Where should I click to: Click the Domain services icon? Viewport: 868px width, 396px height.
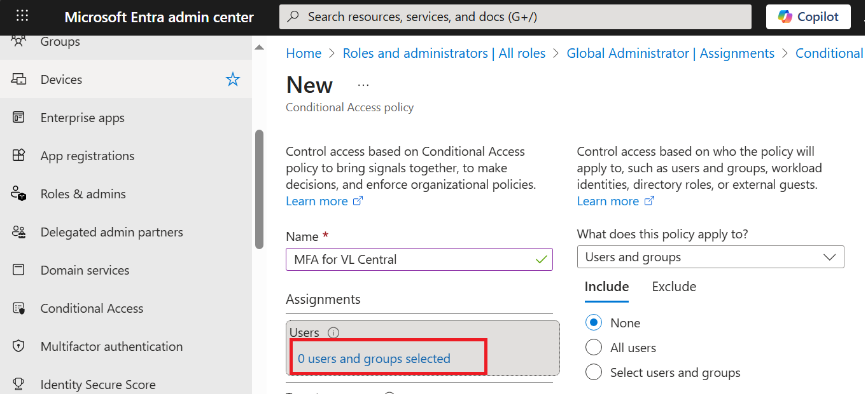tap(18, 270)
